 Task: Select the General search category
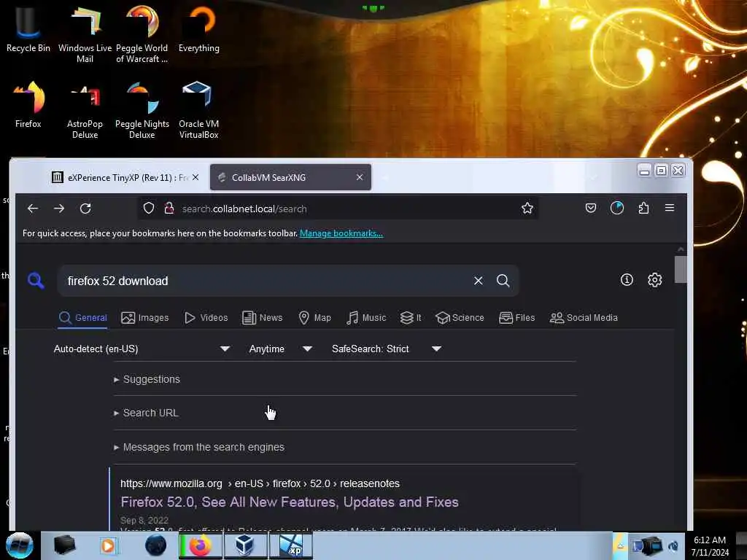(83, 318)
